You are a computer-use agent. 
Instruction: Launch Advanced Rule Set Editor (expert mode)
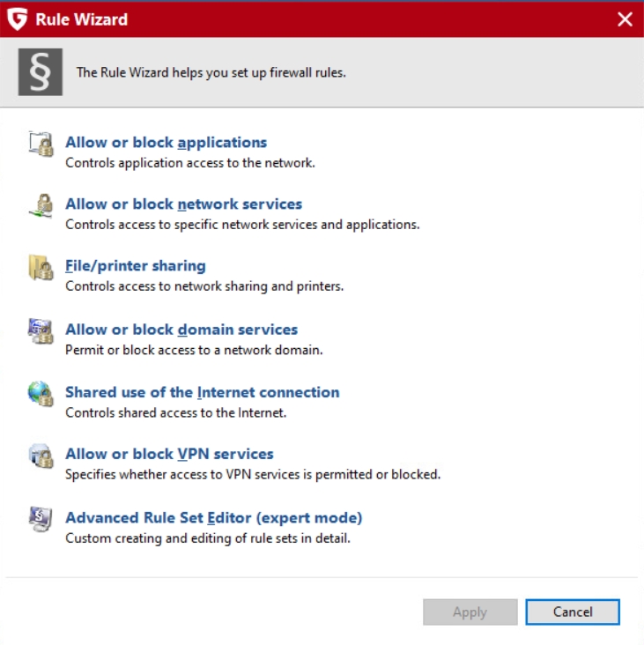tap(214, 517)
